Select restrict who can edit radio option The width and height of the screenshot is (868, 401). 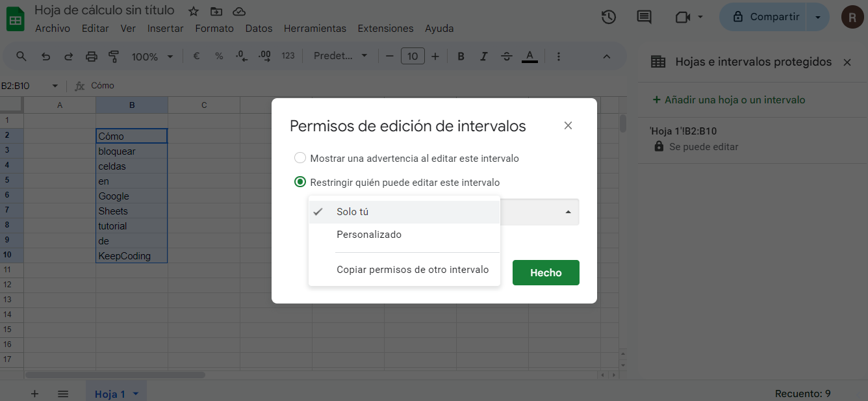(x=300, y=183)
